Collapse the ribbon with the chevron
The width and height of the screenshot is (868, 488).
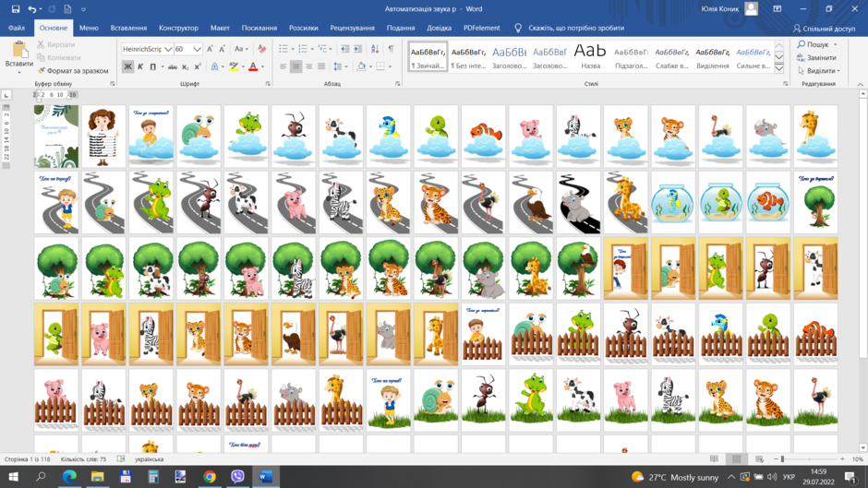[861, 84]
